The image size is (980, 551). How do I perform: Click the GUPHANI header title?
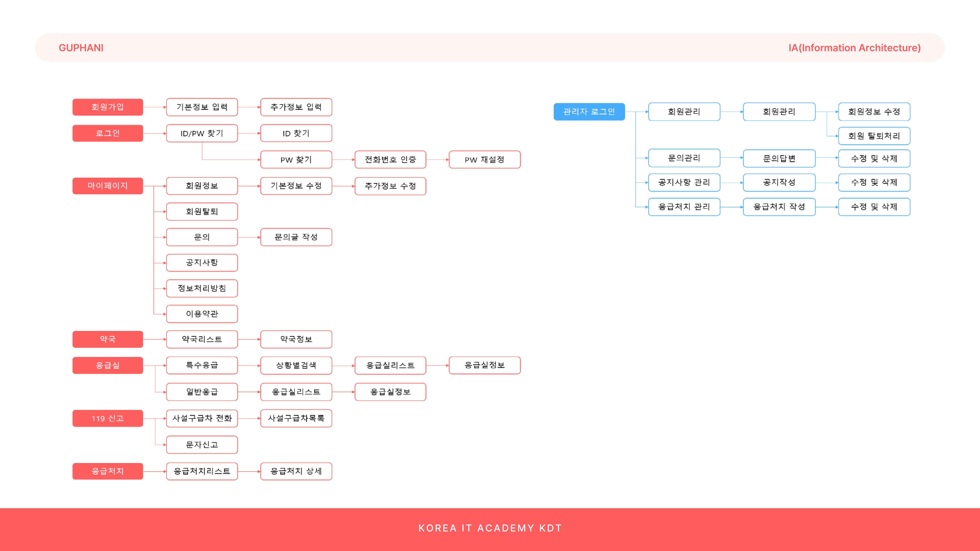[81, 48]
